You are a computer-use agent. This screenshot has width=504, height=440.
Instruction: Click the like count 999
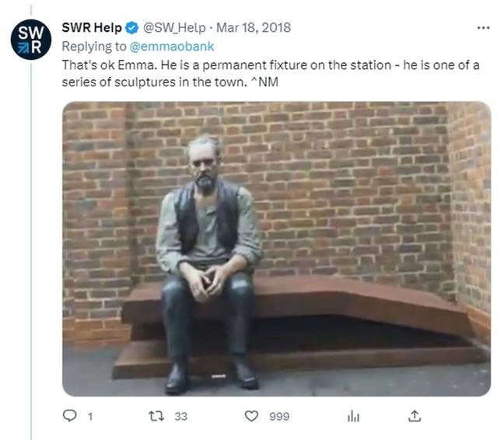click(279, 417)
